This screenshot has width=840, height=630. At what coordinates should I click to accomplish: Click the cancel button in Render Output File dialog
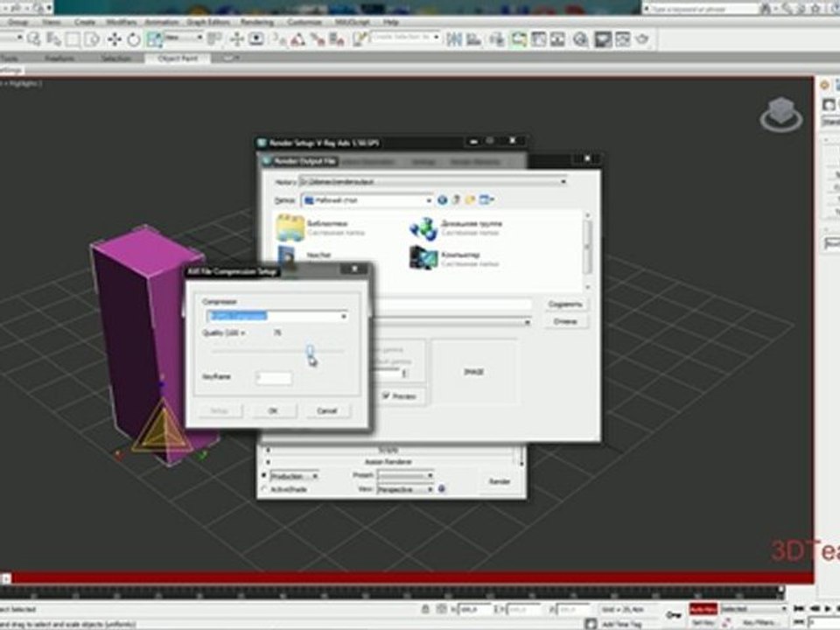565,321
